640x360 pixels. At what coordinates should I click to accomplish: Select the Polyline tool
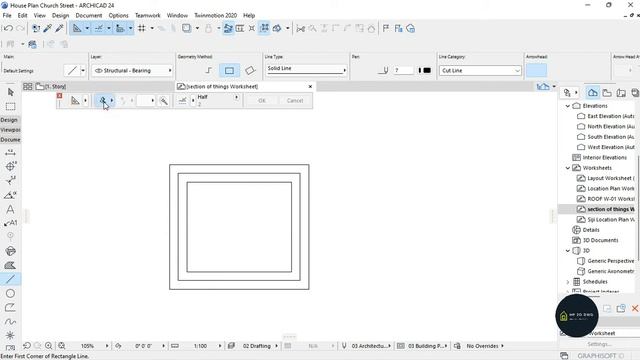[10, 307]
